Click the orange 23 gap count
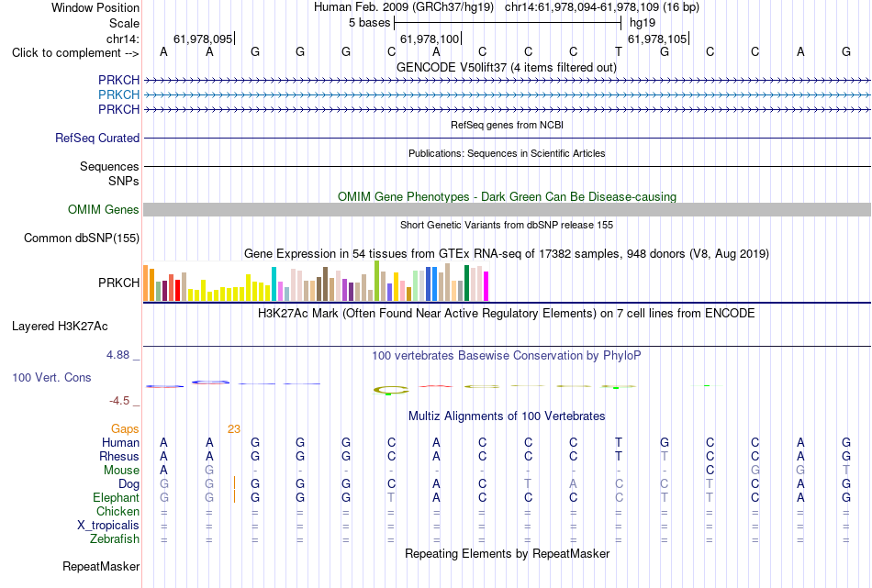Screen dimensions: 872x588 pos(233,429)
